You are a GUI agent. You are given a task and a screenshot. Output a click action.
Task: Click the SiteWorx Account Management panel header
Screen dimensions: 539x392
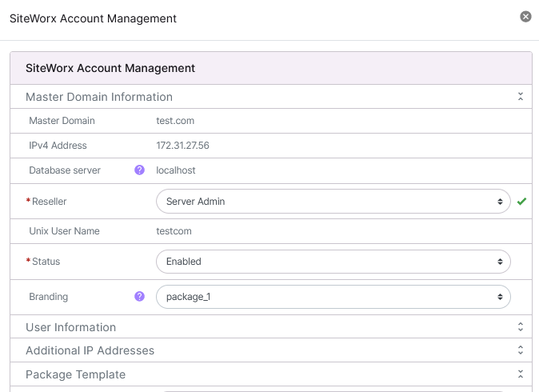tap(110, 69)
